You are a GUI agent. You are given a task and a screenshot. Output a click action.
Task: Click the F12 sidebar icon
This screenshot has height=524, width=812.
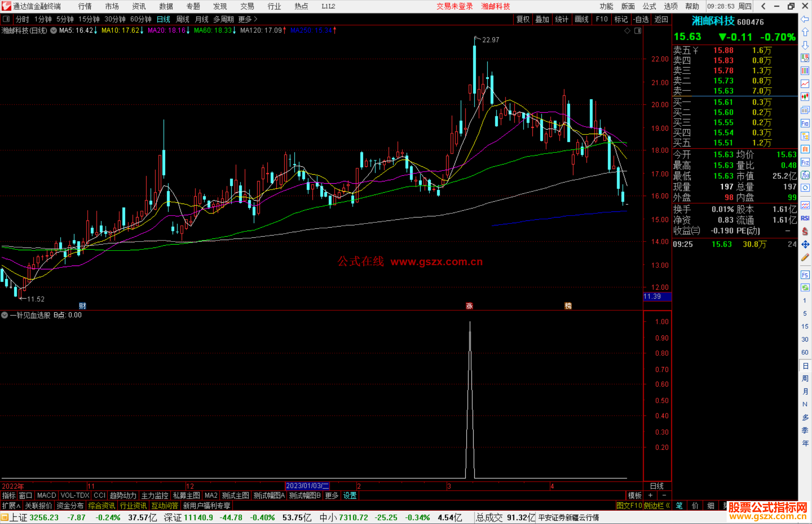(805, 162)
